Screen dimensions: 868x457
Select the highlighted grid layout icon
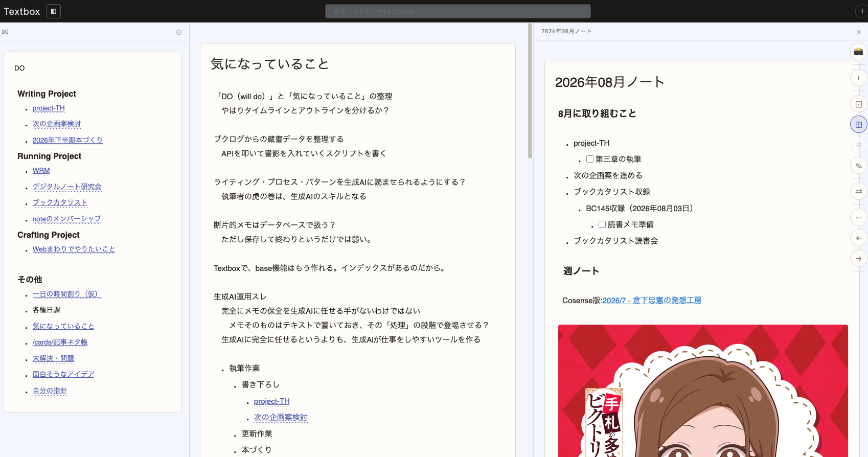tap(858, 124)
